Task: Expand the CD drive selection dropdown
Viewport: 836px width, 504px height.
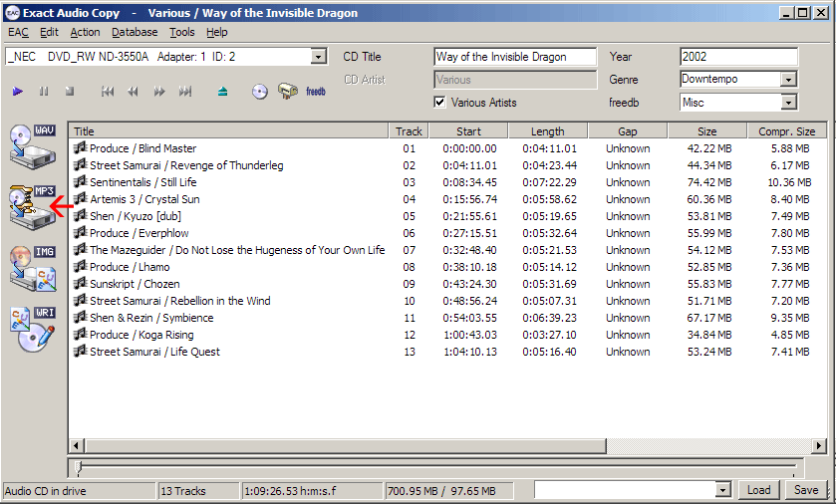Action: coord(318,57)
